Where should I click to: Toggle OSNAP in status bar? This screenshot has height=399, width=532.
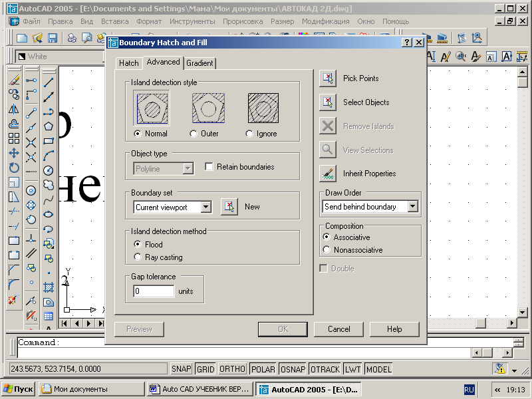293,369
